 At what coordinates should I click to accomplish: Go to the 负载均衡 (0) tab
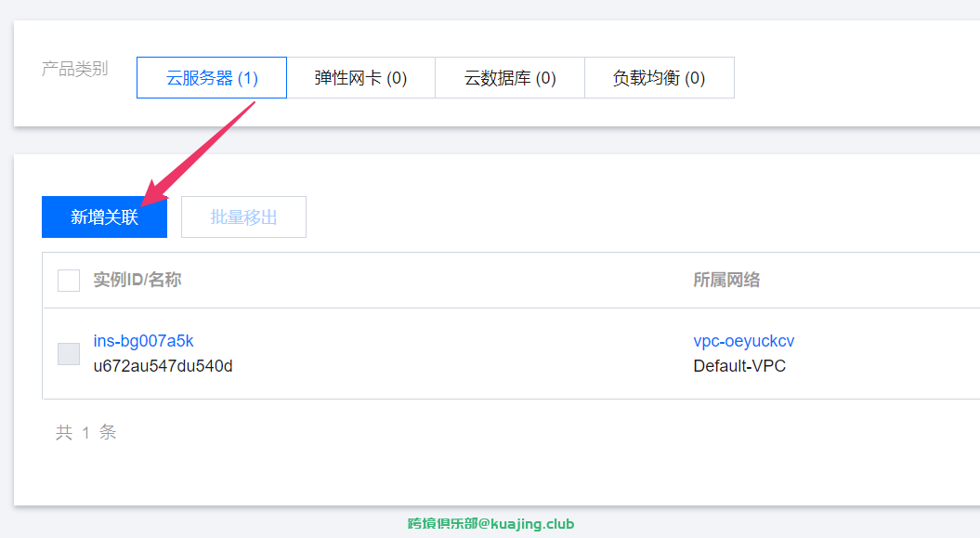[x=660, y=77]
